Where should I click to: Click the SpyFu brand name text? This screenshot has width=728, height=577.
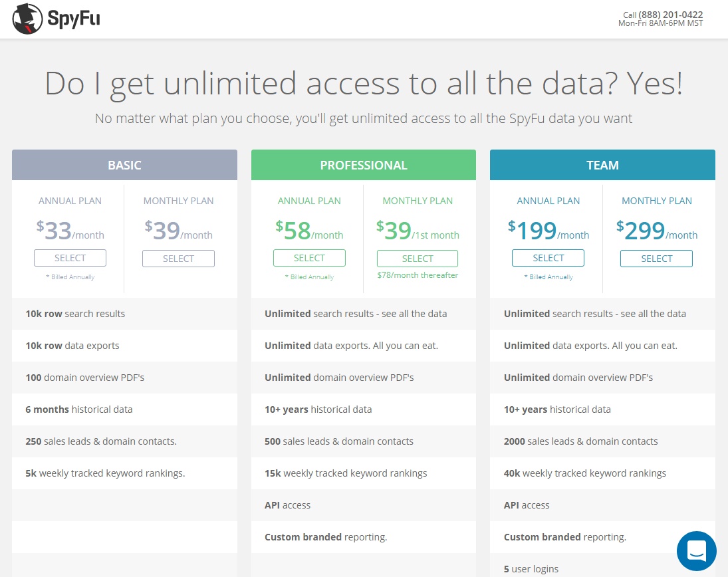[x=73, y=19]
